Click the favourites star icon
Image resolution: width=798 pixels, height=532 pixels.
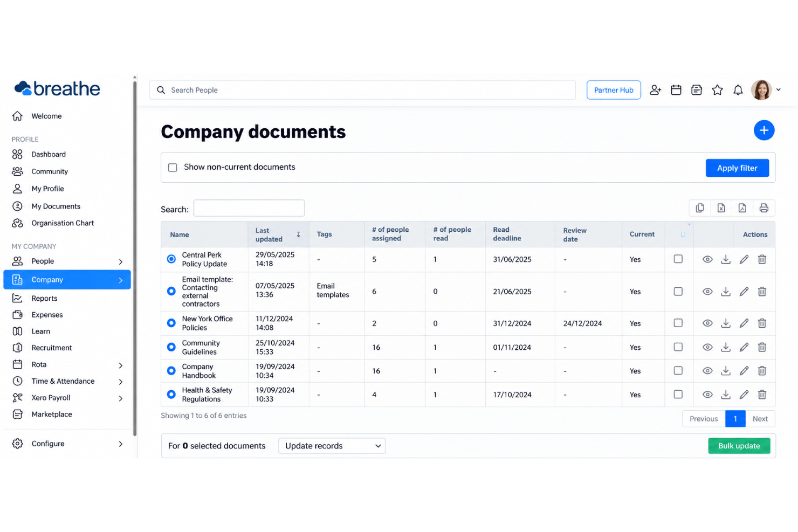717,90
